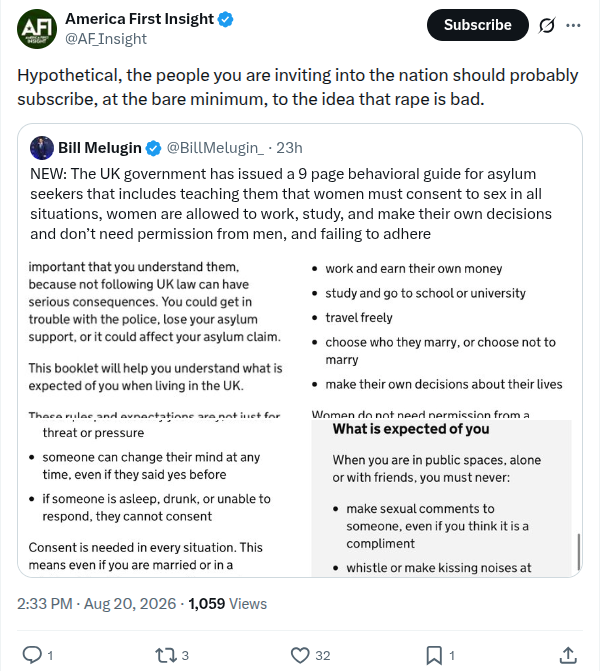This screenshot has height=671, width=609.
Task: Click Bill Melugin's verified checkmark
Action: coord(153,148)
